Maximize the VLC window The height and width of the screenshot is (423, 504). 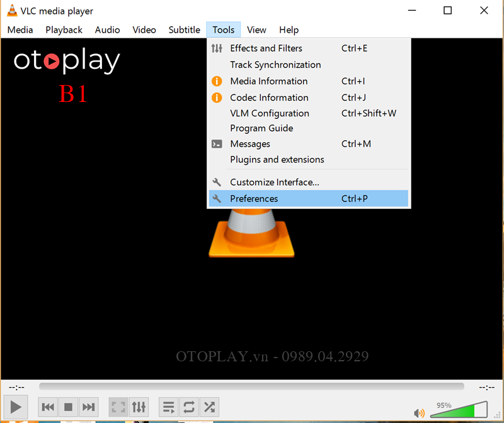click(x=447, y=11)
